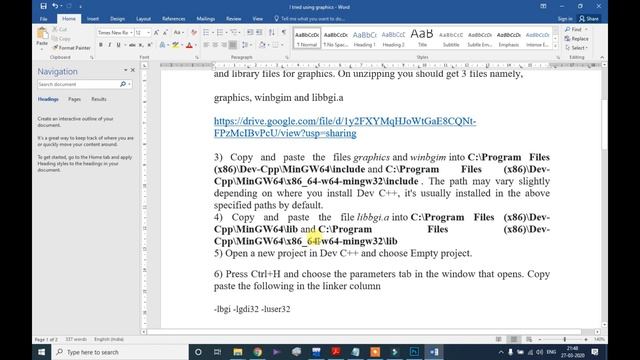Viewport: 640px width, 360px height.
Task: Toggle Italic formatting
Action: point(109,45)
